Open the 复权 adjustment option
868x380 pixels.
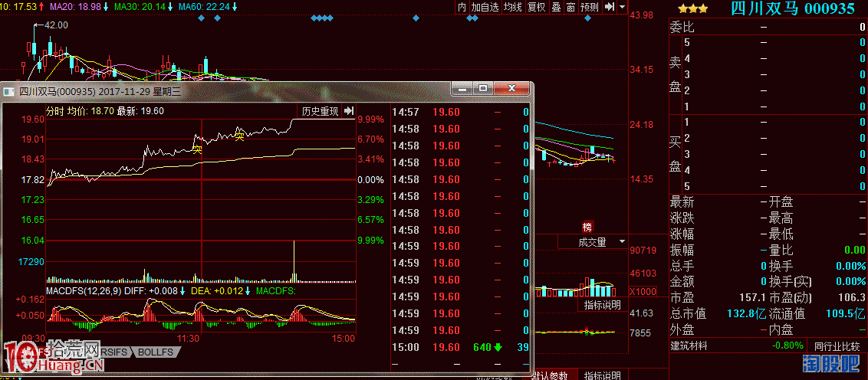(x=537, y=7)
